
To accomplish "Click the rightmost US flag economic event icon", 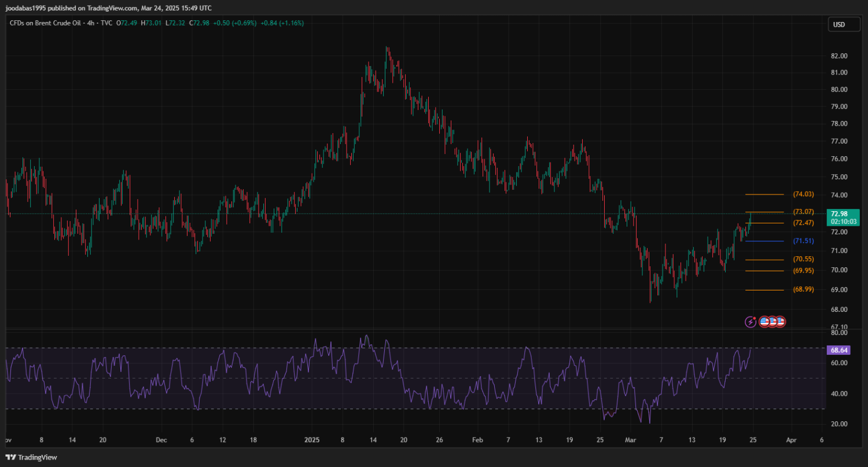I will pos(780,322).
